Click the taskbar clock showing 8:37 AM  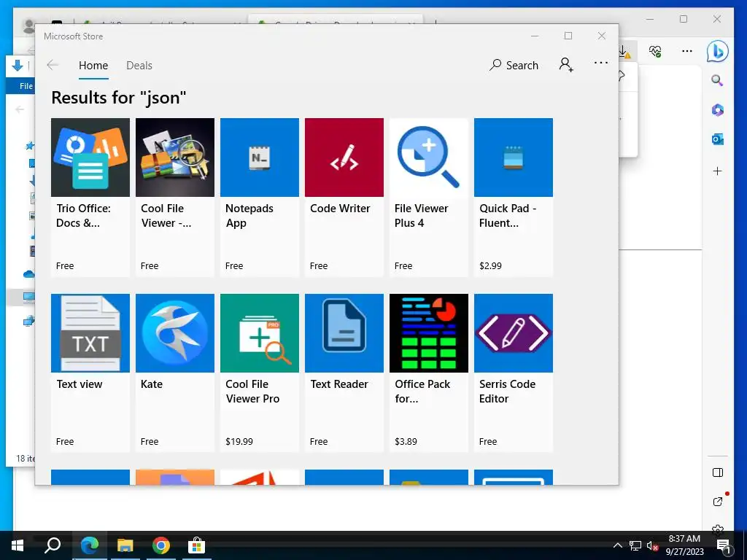pos(684,545)
